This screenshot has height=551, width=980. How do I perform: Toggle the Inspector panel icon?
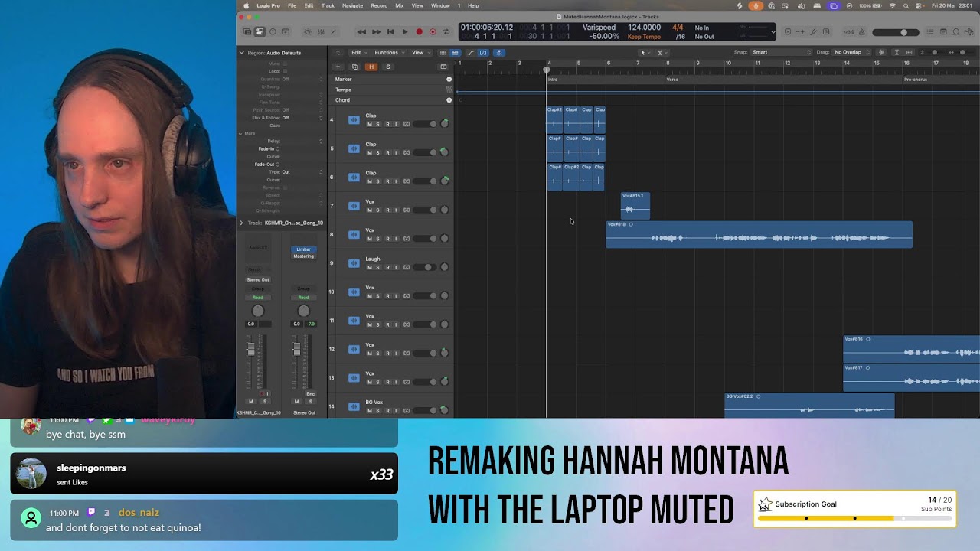[260, 32]
